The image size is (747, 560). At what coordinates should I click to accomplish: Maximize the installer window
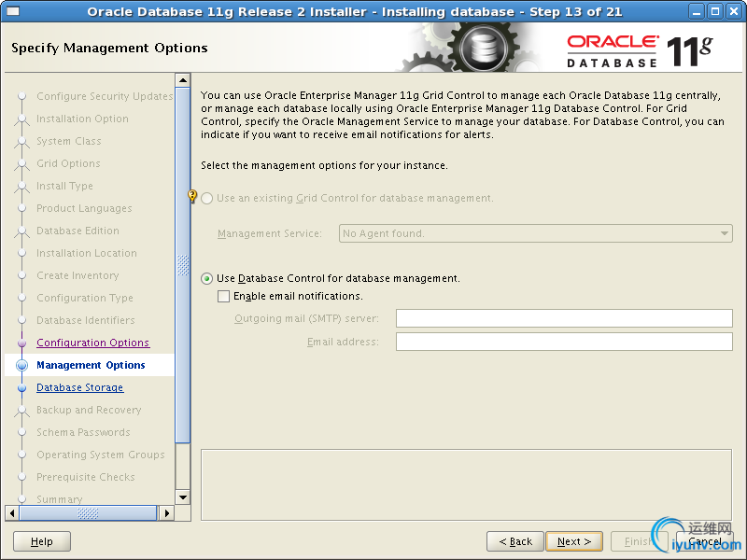pos(715,11)
